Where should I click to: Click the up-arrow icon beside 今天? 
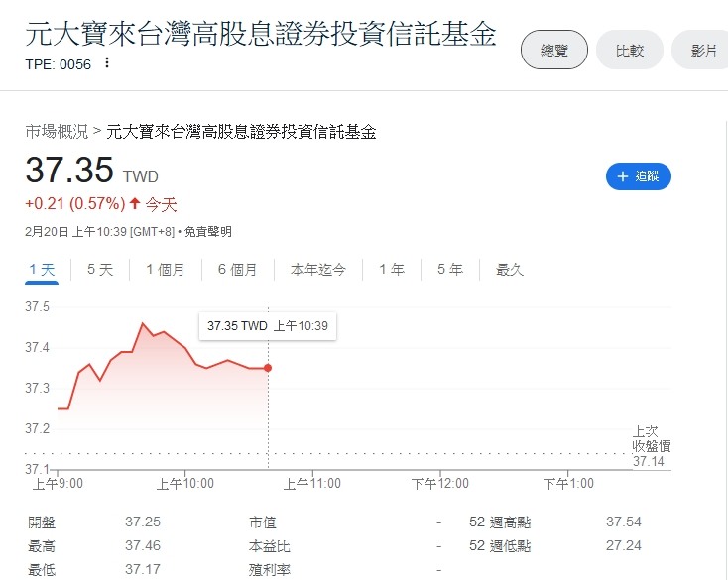135,203
